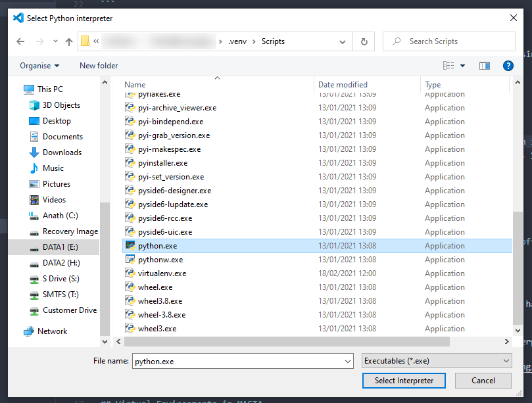The height and width of the screenshot is (403, 532).
Task: Select pythonw.exe file icon
Action: pos(130,260)
